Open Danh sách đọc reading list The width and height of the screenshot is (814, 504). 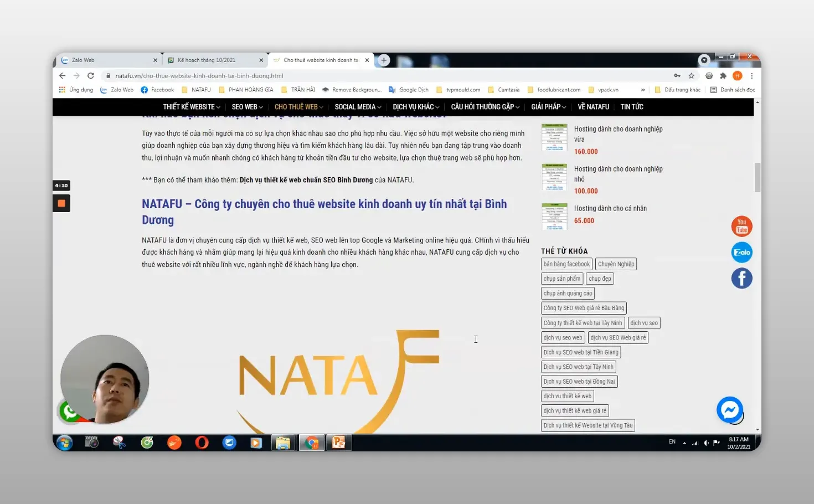point(733,90)
